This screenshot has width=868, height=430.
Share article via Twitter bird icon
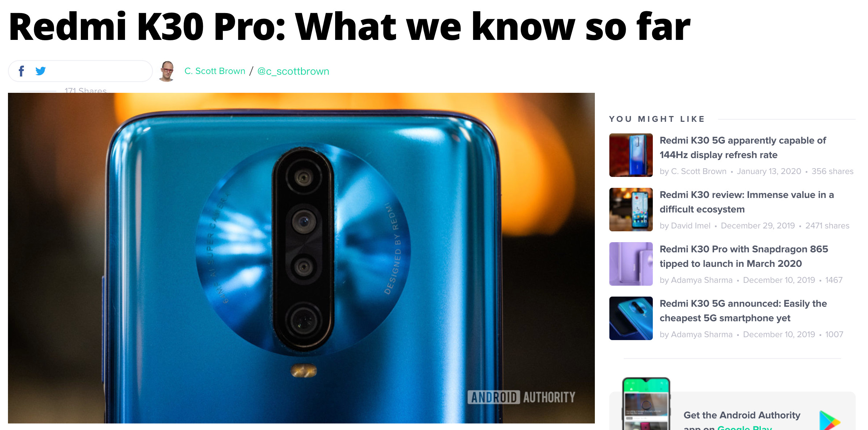pos(41,71)
